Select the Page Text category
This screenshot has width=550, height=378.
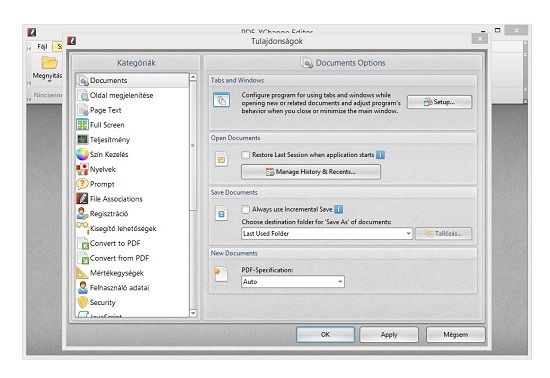pos(132,110)
